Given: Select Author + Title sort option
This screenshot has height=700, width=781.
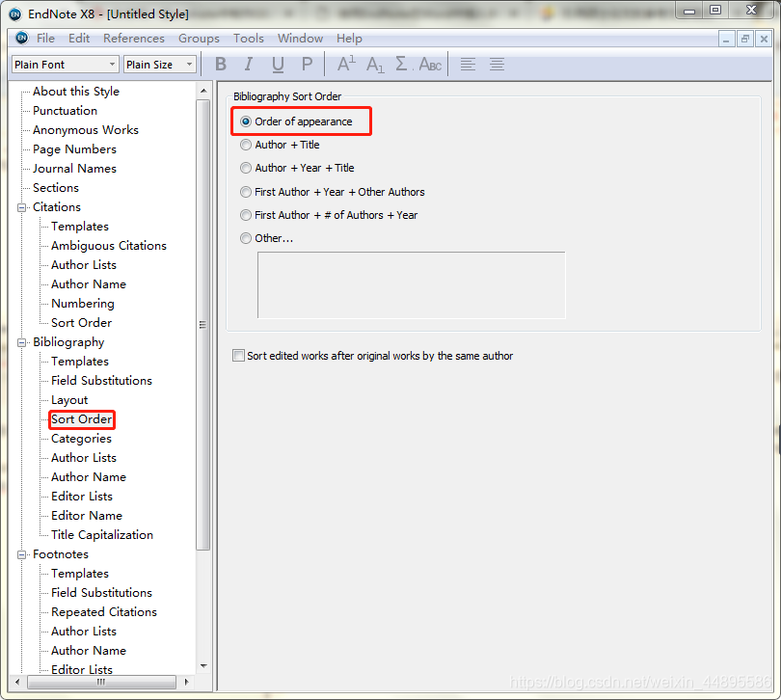Looking at the screenshot, I should click(x=246, y=145).
